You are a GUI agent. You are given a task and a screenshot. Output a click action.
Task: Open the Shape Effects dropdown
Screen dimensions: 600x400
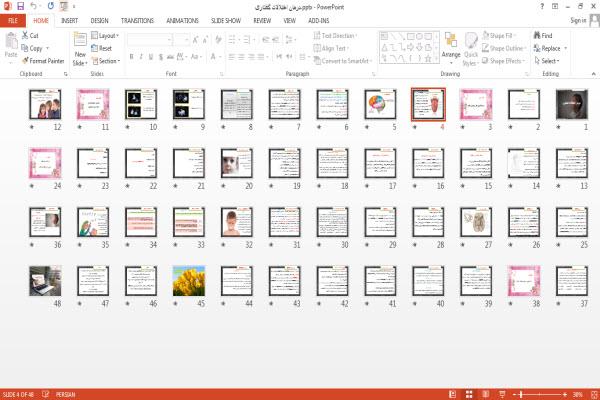(x=503, y=61)
